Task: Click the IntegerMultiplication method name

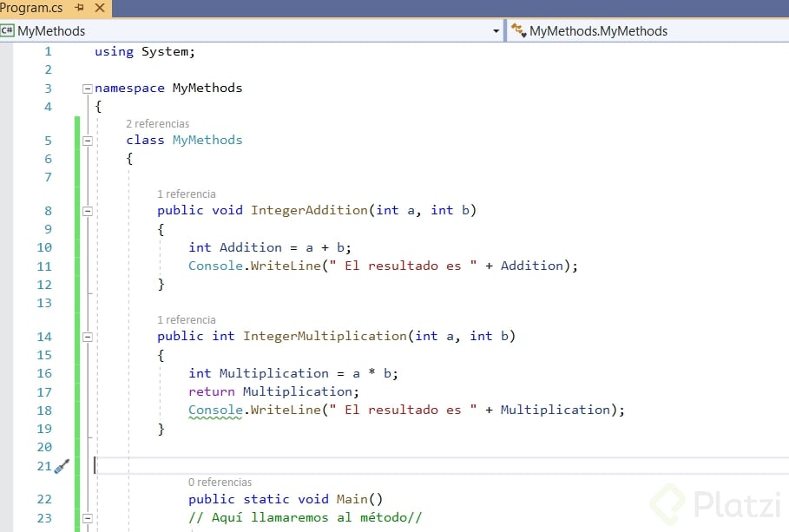Action: pos(325,336)
